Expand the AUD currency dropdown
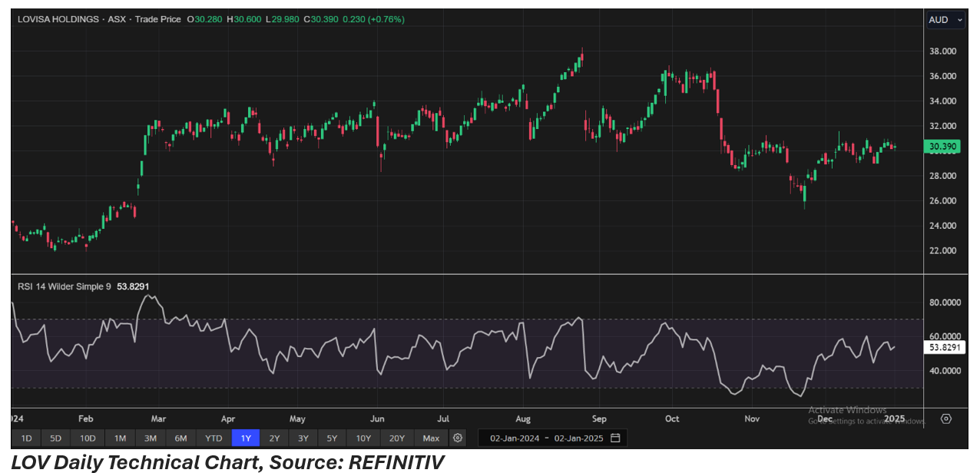The width and height of the screenshot is (980, 473). click(x=945, y=21)
